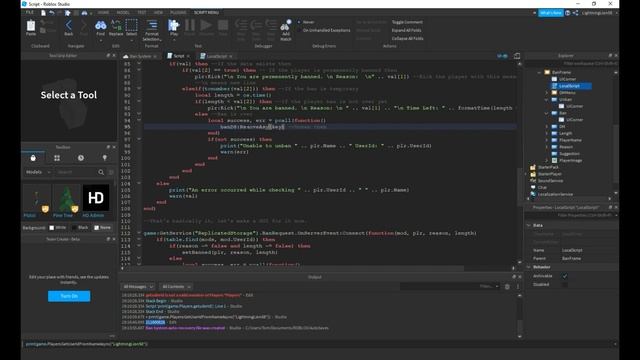Click the command bar input at bottom
640x360 pixels.
pyautogui.click(x=319, y=344)
